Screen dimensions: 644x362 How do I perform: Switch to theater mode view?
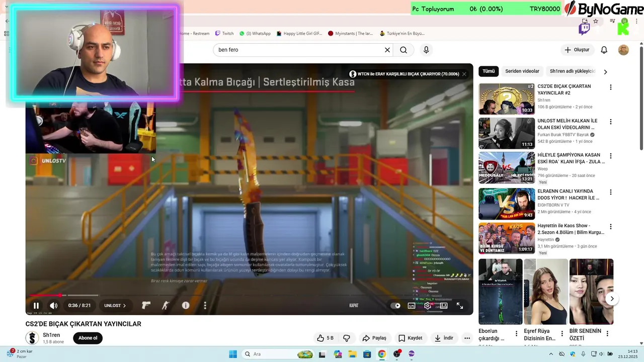[x=444, y=305]
